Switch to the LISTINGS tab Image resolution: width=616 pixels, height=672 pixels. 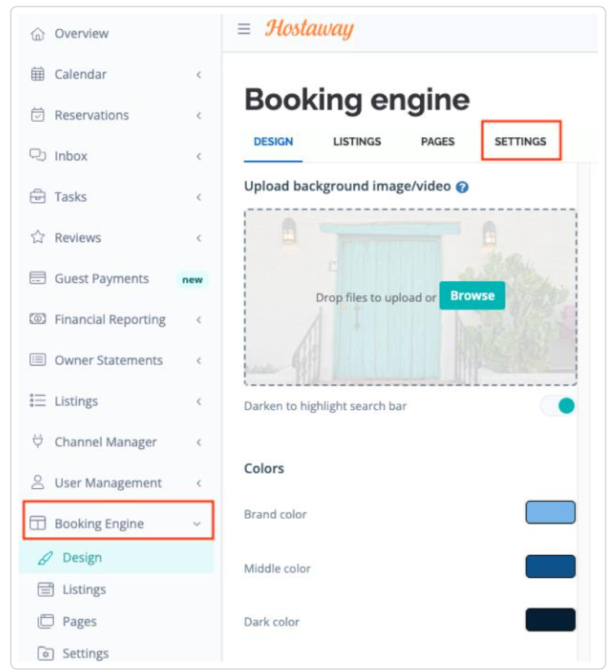(357, 142)
